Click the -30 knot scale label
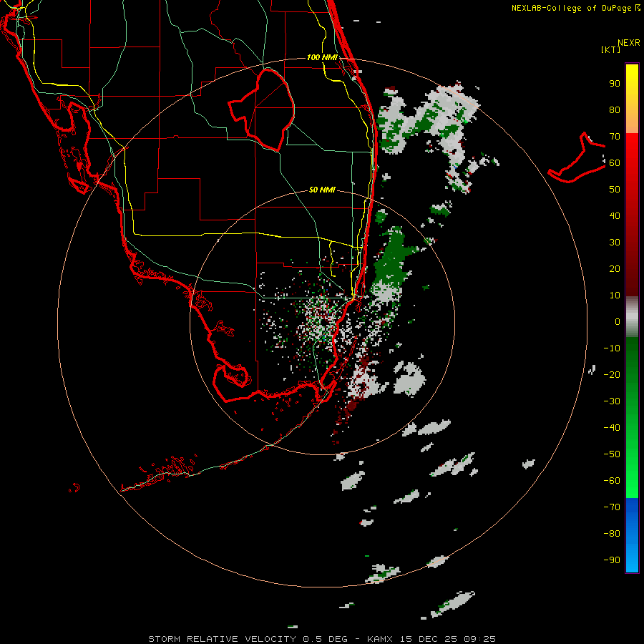644x644 pixels. tap(612, 401)
